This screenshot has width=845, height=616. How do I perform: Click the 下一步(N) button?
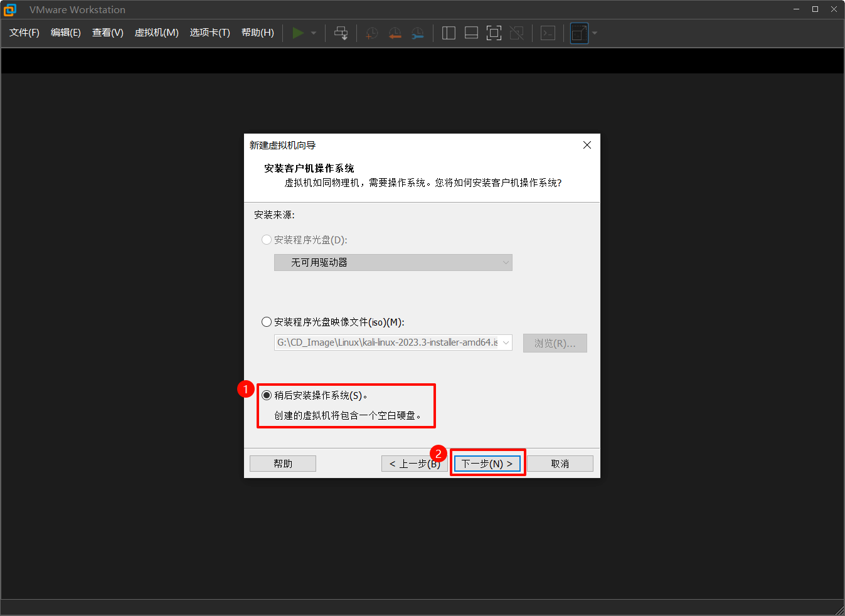(x=487, y=463)
